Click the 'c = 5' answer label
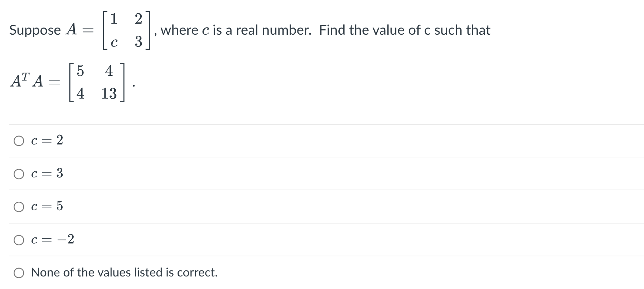The image size is (644, 289). (47, 207)
